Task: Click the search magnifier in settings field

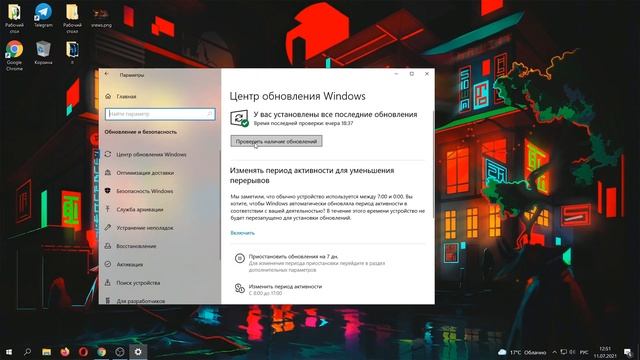Action: [210, 114]
